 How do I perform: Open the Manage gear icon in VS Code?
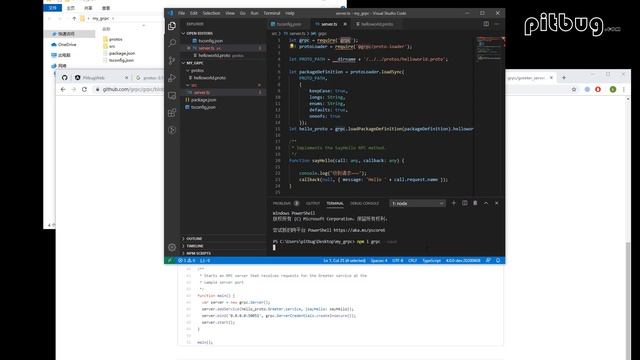172,247
